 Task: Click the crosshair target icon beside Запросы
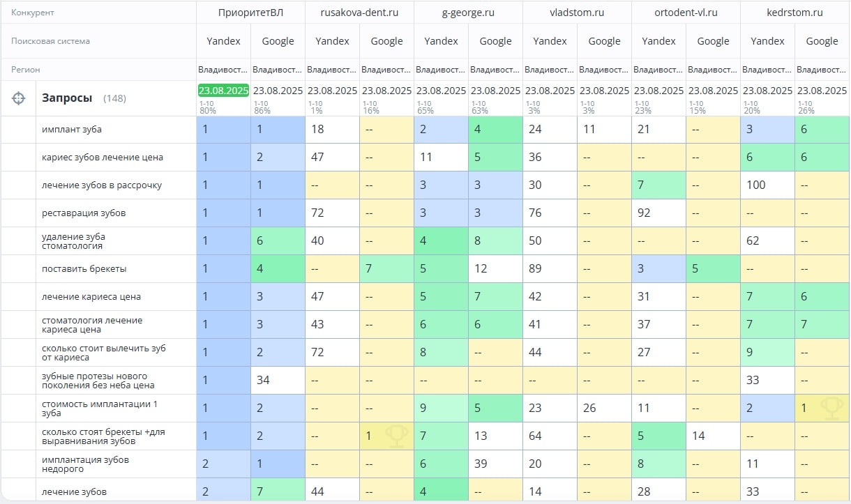[x=19, y=98]
